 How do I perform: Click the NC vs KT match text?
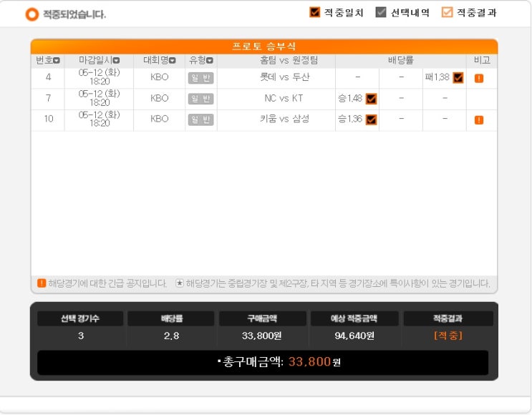coord(284,98)
